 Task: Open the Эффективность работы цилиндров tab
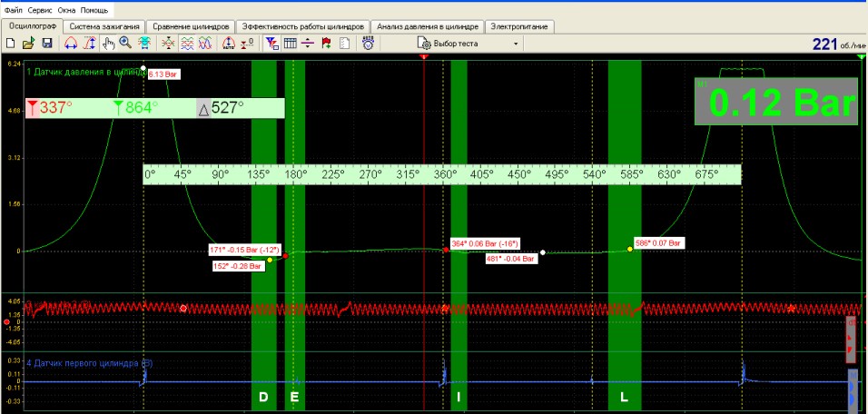click(x=303, y=26)
